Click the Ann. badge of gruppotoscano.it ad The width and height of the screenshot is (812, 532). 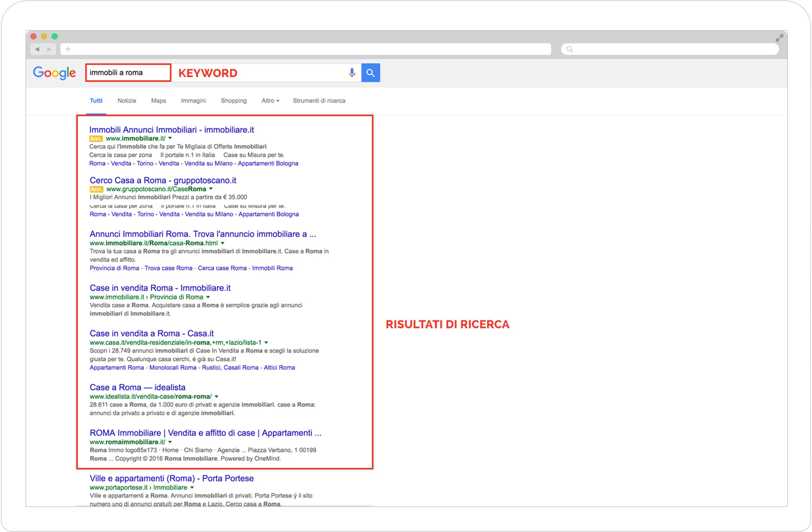point(97,189)
